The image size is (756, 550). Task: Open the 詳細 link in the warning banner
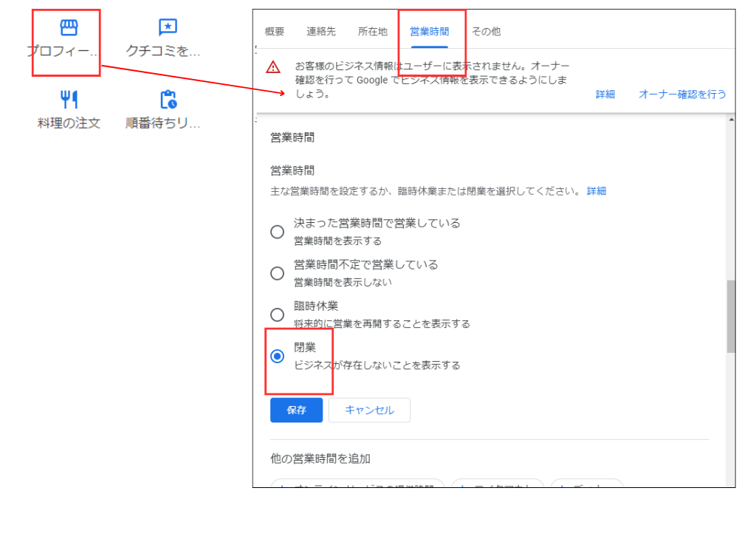[x=604, y=94]
